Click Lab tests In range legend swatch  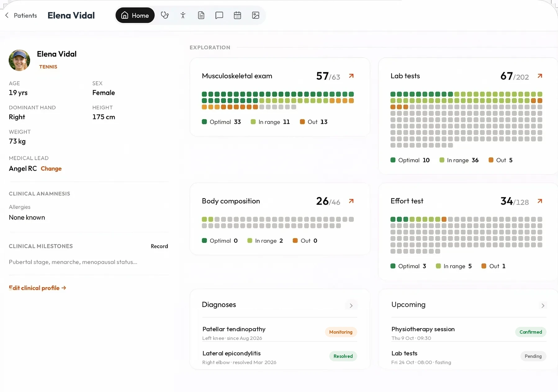coord(442,160)
